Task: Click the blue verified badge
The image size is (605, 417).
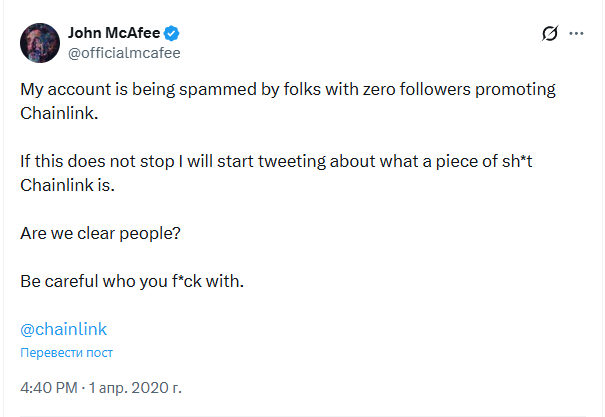Action: point(170,31)
